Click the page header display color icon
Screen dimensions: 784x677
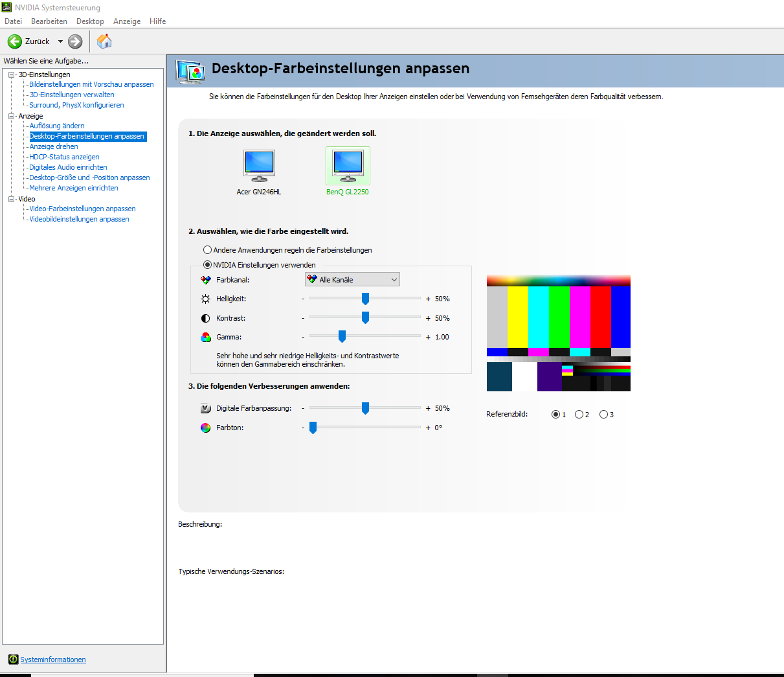pos(190,73)
